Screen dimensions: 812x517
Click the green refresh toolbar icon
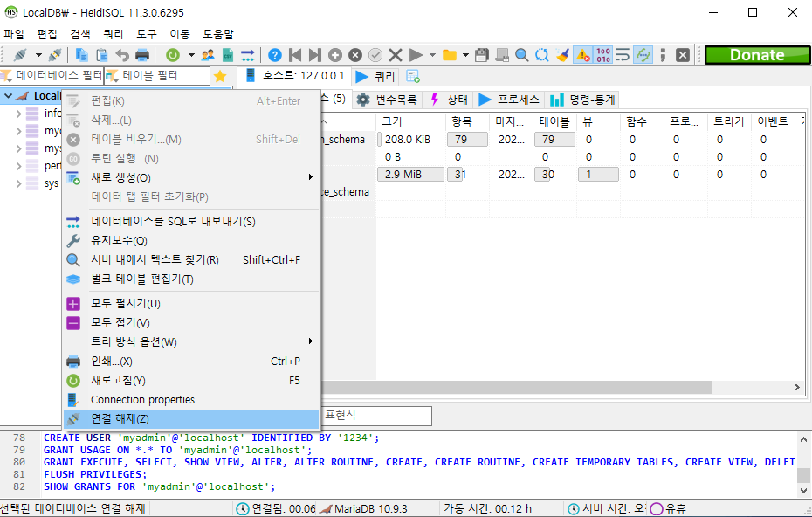(173, 55)
